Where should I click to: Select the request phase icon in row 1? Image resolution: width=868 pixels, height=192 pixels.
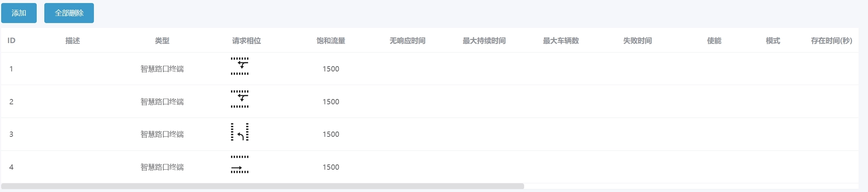(240, 66)
